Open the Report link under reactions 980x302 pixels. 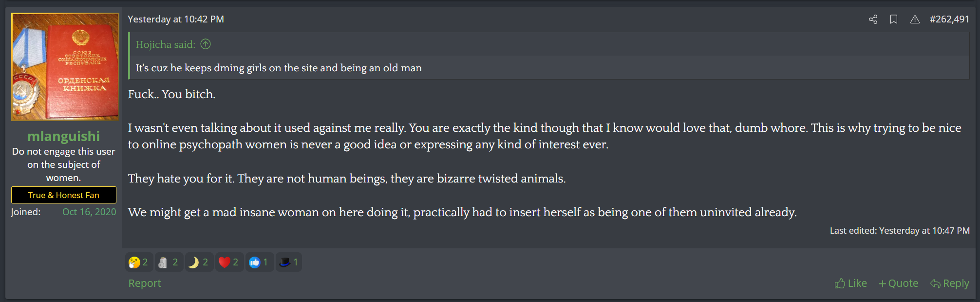pyautogui.click(x=145, y=283)
